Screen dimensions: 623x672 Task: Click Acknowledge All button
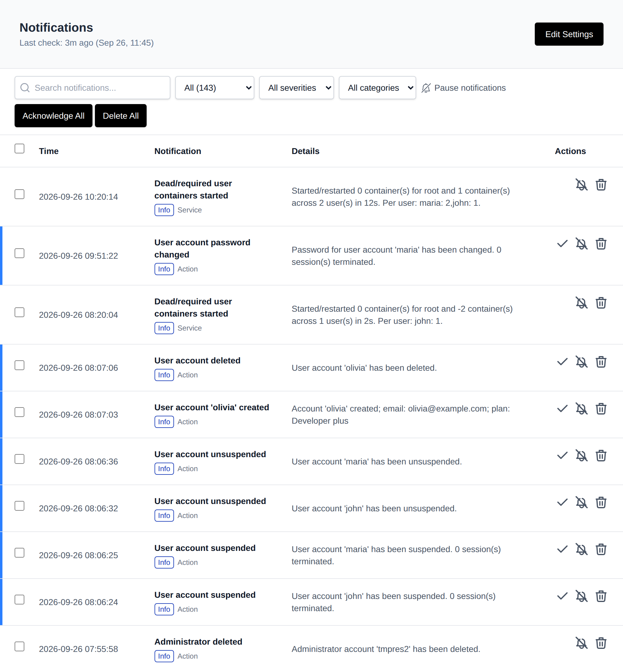pyautogui.click(x=53, y=116)
